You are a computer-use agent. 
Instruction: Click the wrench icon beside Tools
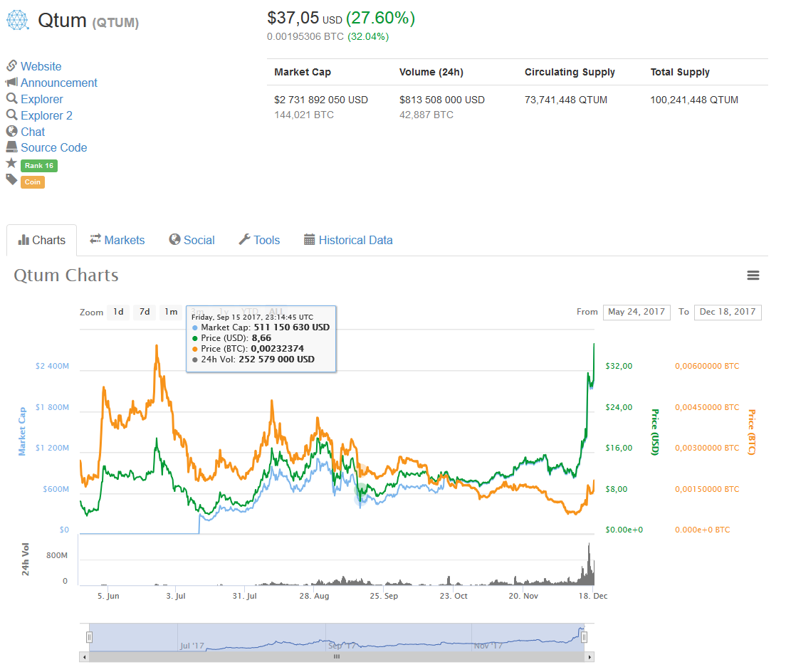244,239
